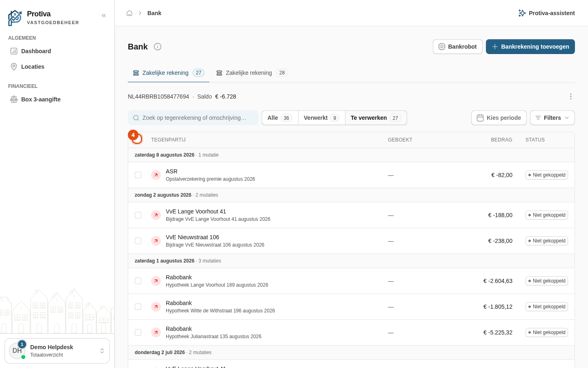Click arrow icon of Hypotheek Lange Voorhout 189
588x368 pixels.
156,281
